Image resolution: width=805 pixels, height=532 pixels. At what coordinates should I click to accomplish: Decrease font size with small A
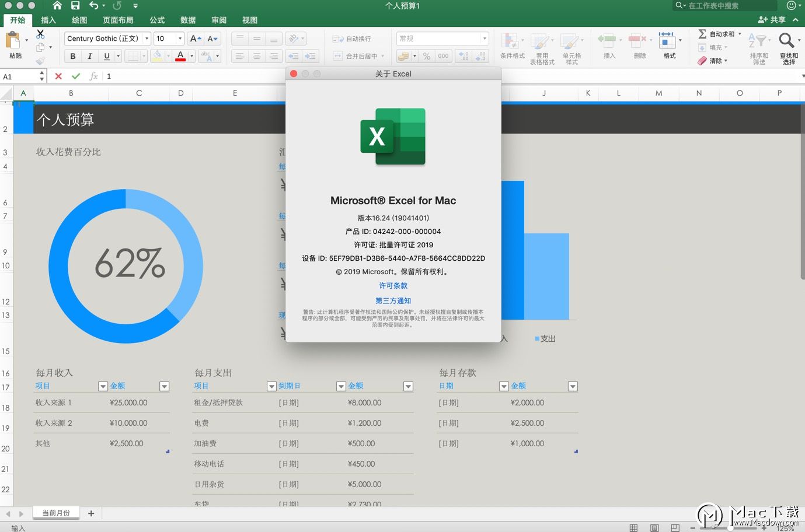212,38
